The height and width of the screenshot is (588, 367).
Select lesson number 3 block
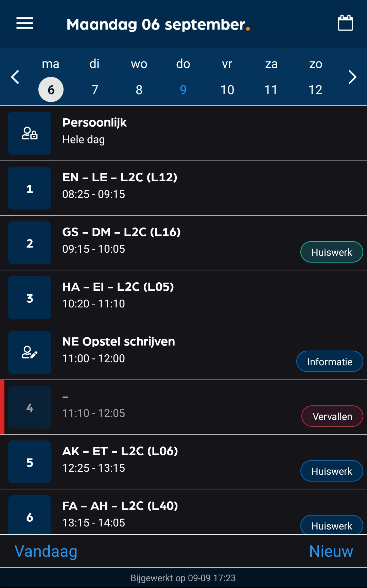(29, 297)
